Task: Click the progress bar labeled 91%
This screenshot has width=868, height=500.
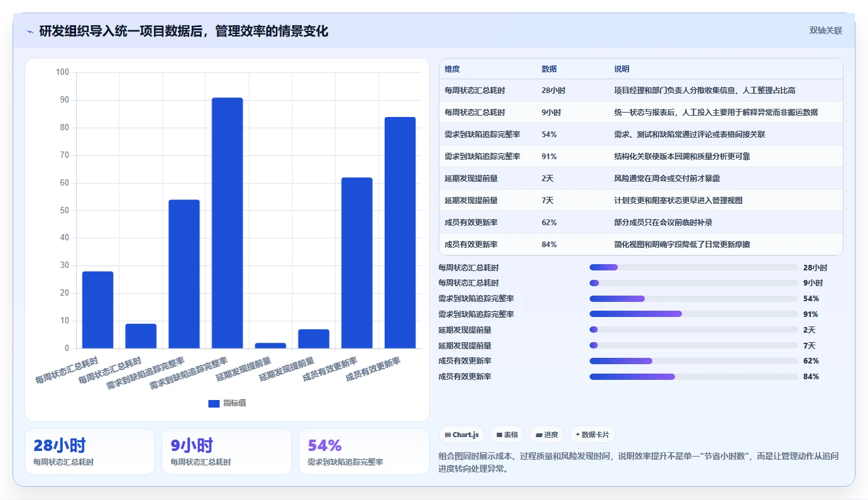Action: [x=694, y=314]
